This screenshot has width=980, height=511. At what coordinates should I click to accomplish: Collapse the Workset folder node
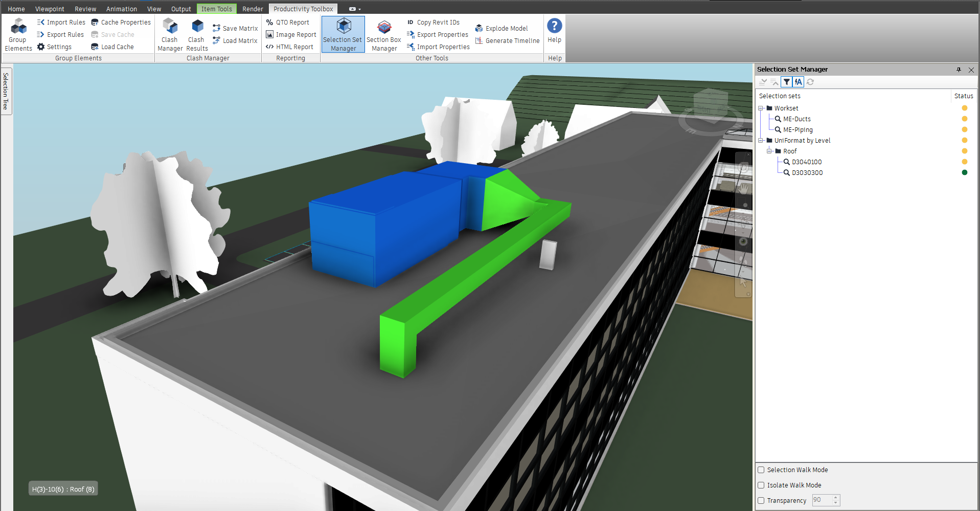761,108
